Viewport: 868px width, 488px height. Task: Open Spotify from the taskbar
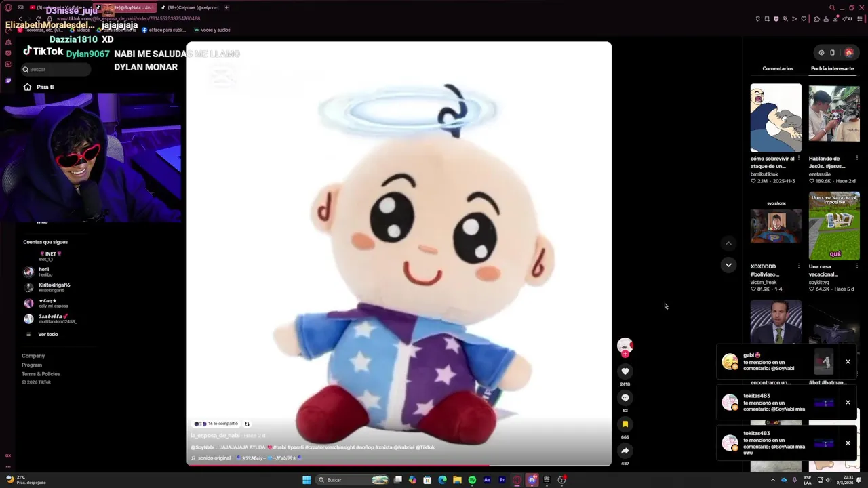(472, 480)
